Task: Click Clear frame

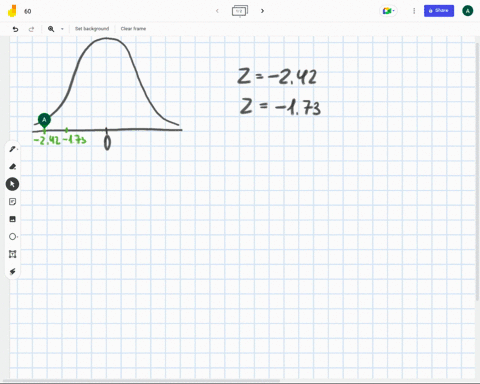Action: click(x=133, y=29)
